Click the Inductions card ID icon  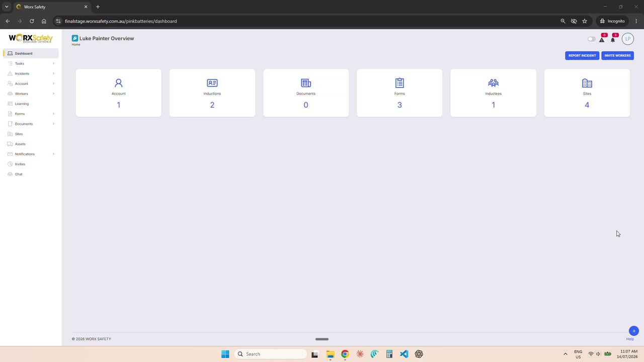(212, 83)
